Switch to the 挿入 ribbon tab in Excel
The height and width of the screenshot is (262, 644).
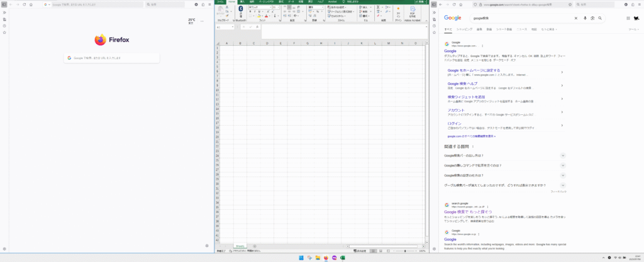[x=242, y=2]
